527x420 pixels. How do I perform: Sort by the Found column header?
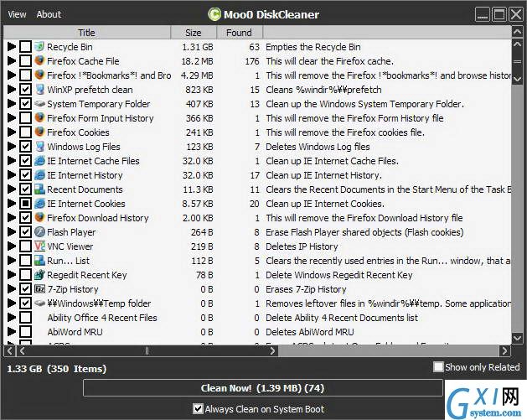coord(239,33)
